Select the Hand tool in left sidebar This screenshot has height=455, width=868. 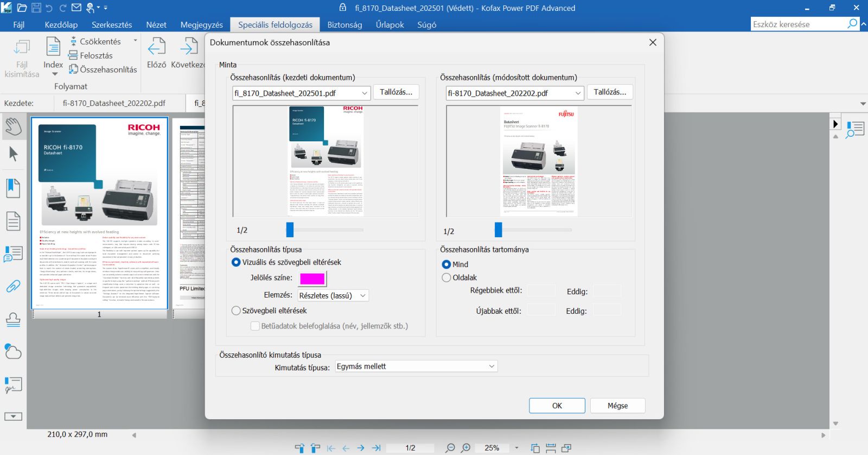click(x=13, y=127)
